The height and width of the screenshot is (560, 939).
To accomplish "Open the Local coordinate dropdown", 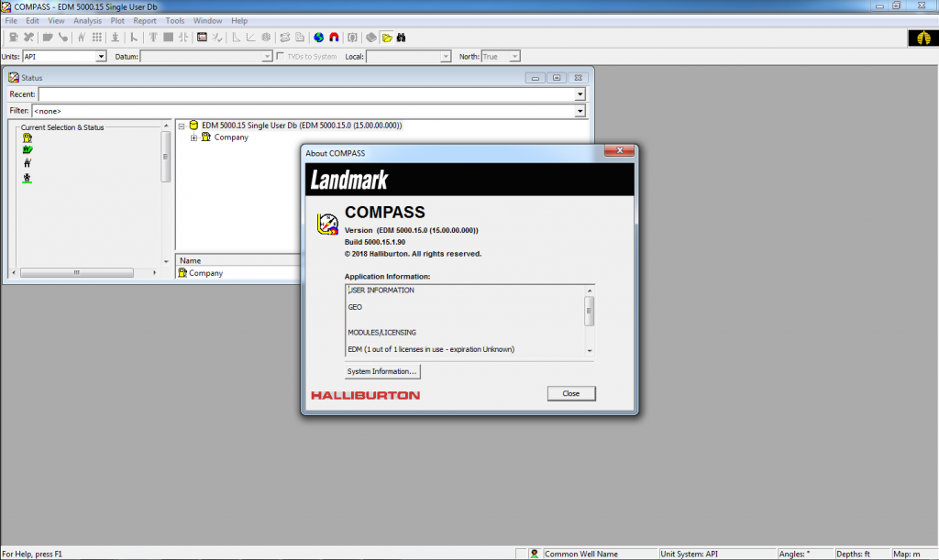I will (x=445, y=56).
